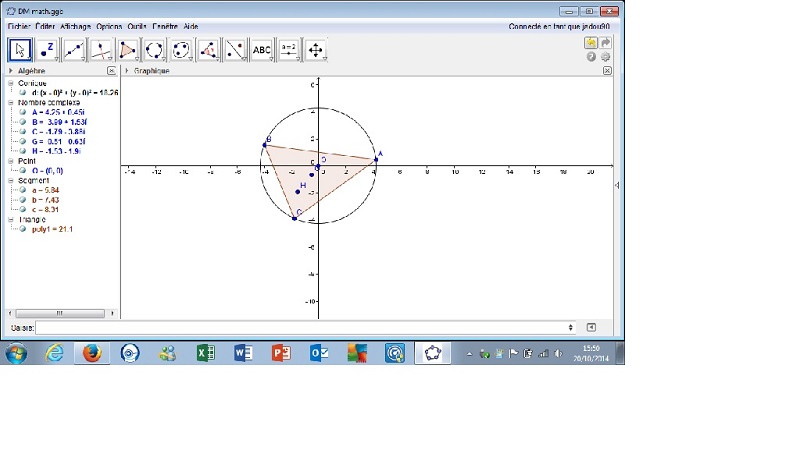Open the Help question mark icon
The height and width of the screenshot is (468, 800).
pyautogui.click(x=591, y=57)
